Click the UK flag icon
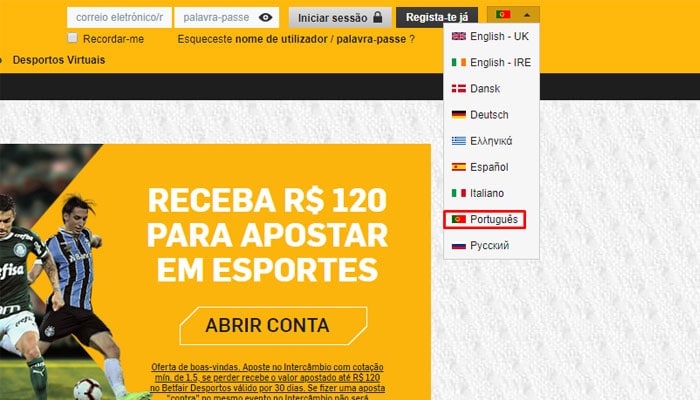 pyautogui.click(x=458, y=36)
